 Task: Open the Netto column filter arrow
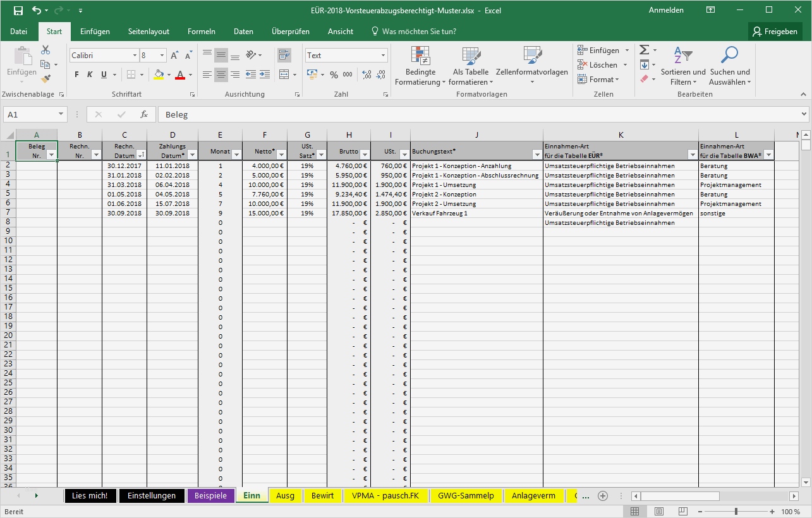(x=281, y=154)
